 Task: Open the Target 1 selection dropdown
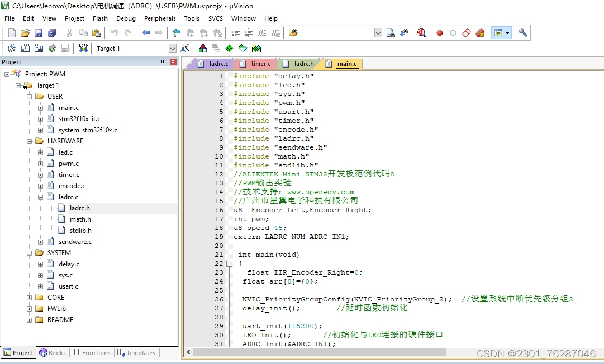click(x=173, y=49)
